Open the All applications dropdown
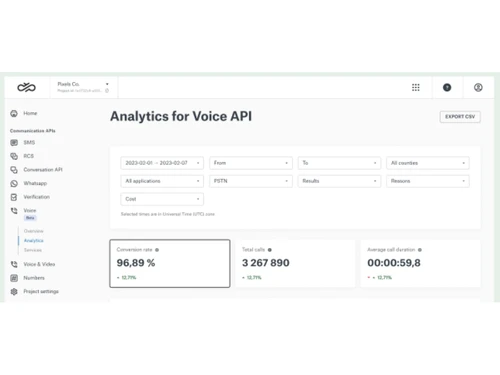The width and height of the screenshot is (500, 375). coord(162,181)
